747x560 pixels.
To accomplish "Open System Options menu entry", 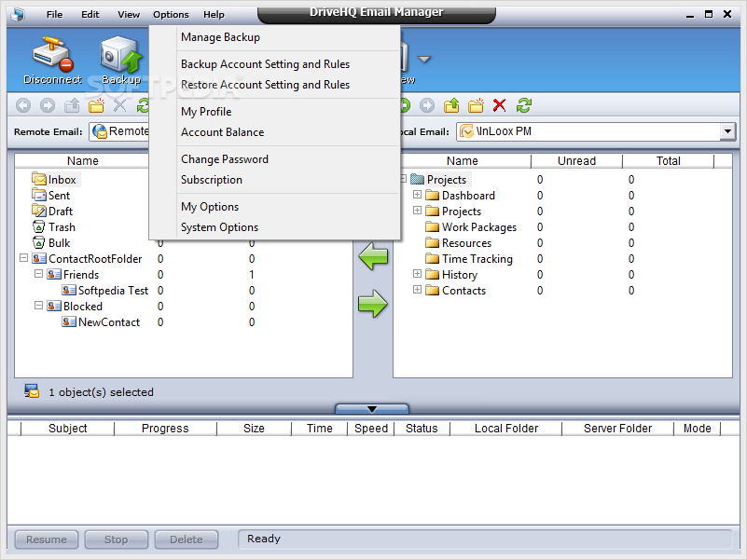I will pos(288,227).
